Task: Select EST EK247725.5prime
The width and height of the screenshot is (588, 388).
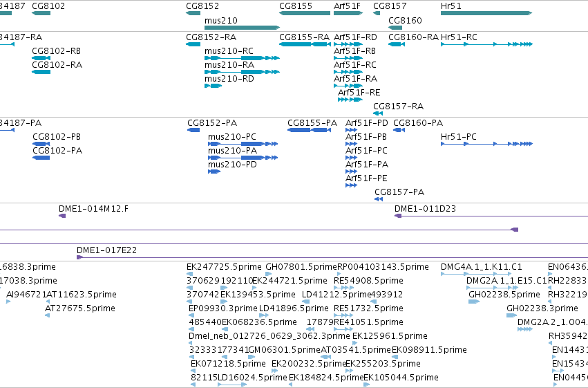Action: (x=189, y=274)
